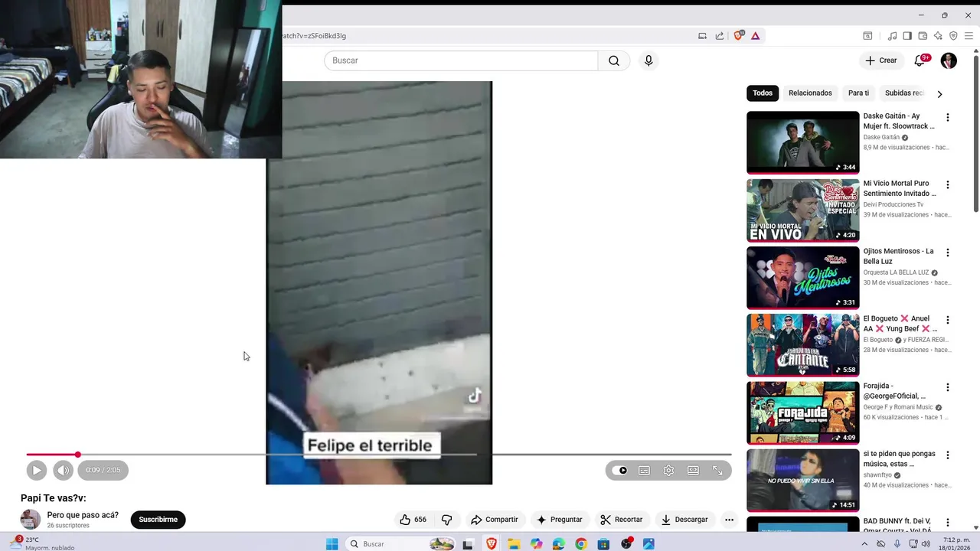The width and height of the screenshot is (980, 551).
Task: Open Google Chrome from the taskbar
Action: (x=581, y=544)
